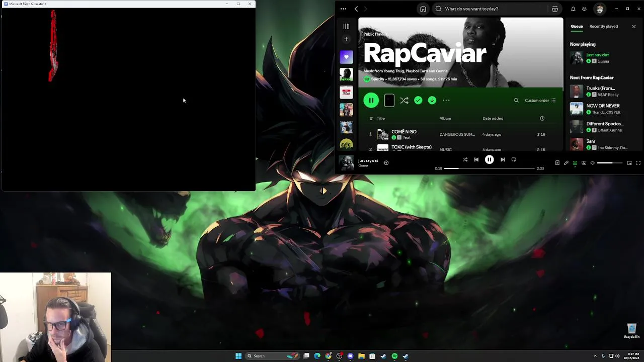
Task: Enter Spotify full screen mode icon
Action: [638, 163]
